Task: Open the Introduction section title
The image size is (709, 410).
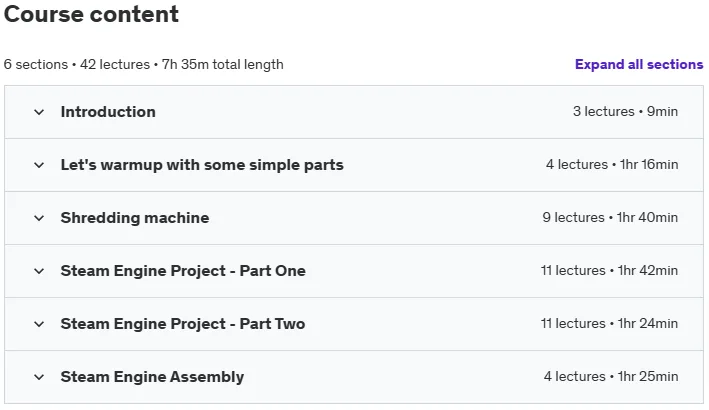Action: coord(108,112)
